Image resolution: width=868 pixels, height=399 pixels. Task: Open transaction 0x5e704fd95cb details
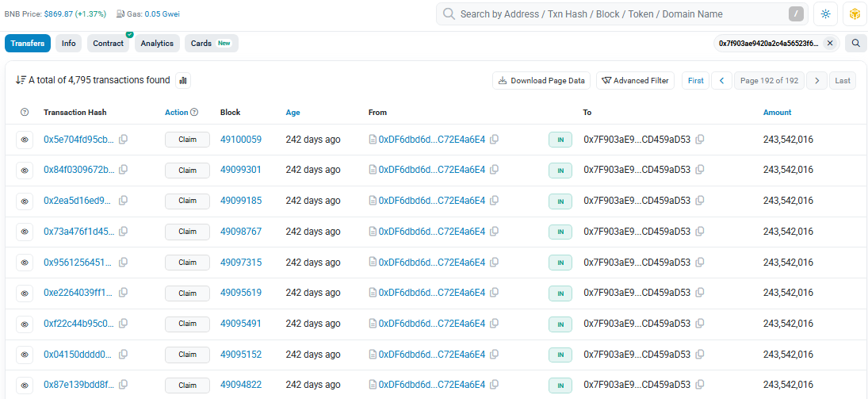(x=79, y=140)
